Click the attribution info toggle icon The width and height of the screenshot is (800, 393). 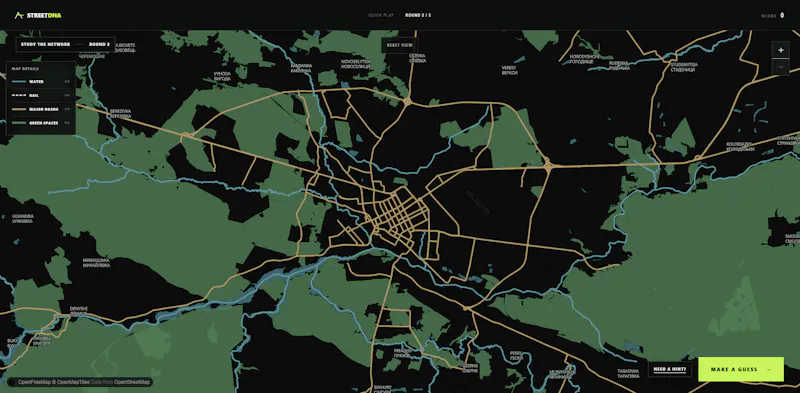point(12,382)
